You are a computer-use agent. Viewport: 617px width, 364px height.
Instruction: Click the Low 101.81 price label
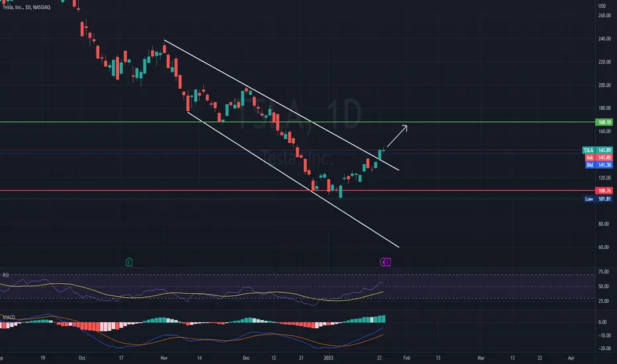click(x=598, y=199)
